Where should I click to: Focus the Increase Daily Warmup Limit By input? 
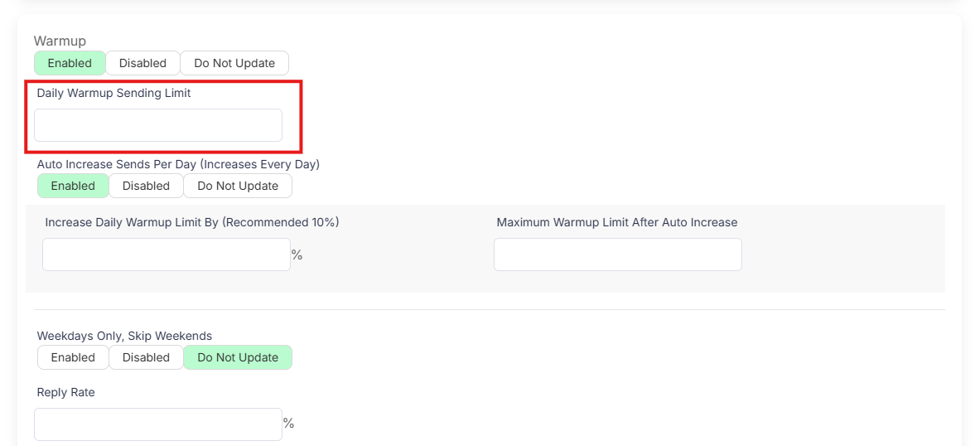[167, 255]
